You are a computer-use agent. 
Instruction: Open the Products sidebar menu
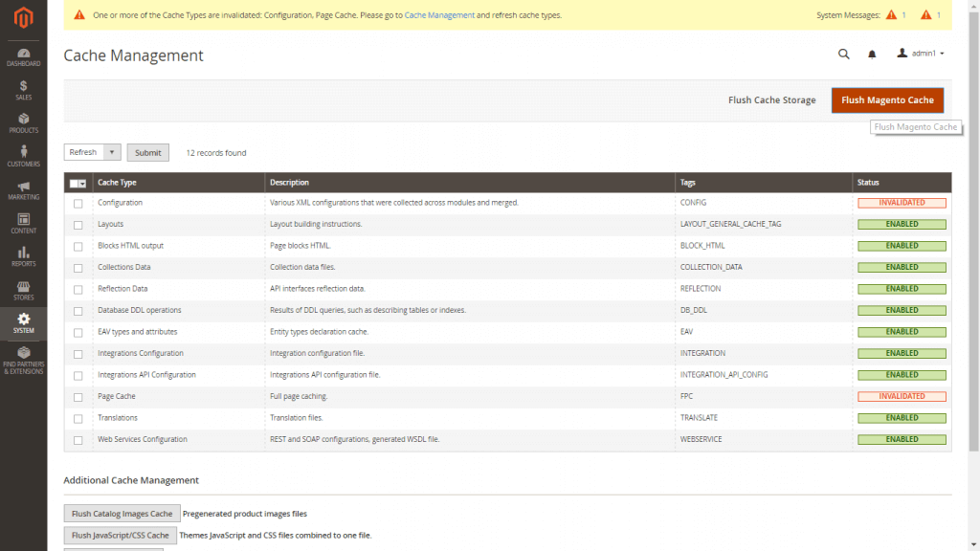[23, 123]
